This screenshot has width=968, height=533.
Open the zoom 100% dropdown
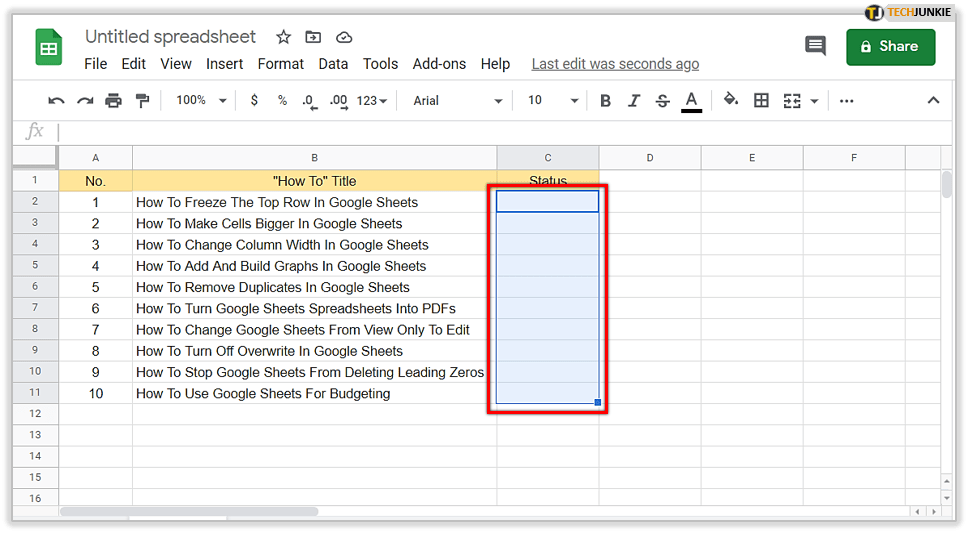201,100
